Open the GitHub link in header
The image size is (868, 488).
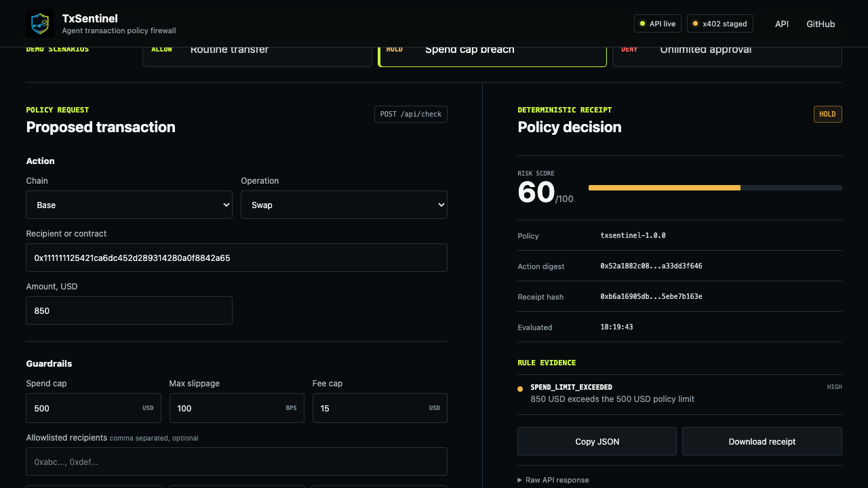click(821, 24)
